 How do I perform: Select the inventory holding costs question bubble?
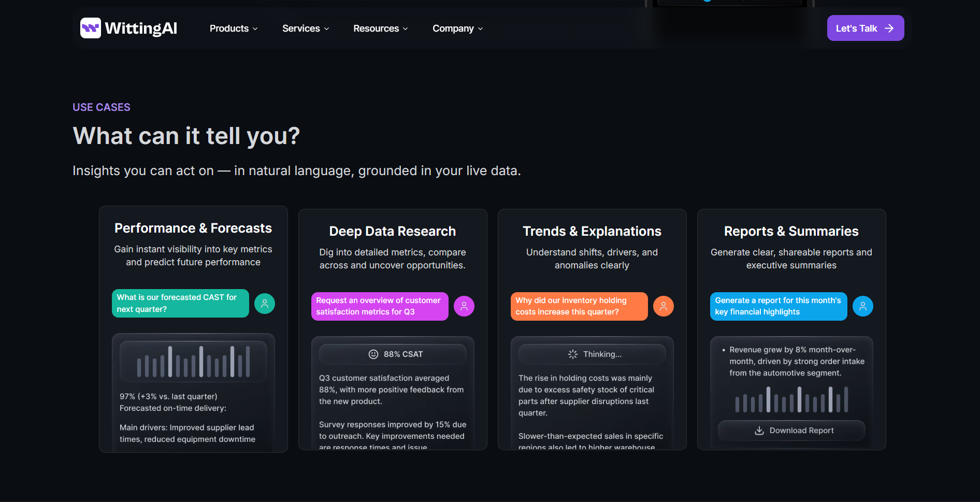(x=579, y=306)
